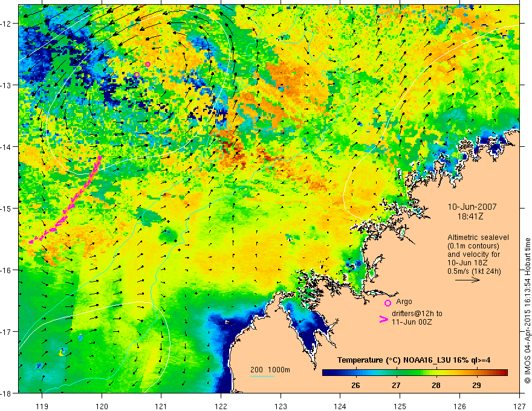532x411 pixels.
Task: Click longitude axis label '127'
Action: point(519,406)
